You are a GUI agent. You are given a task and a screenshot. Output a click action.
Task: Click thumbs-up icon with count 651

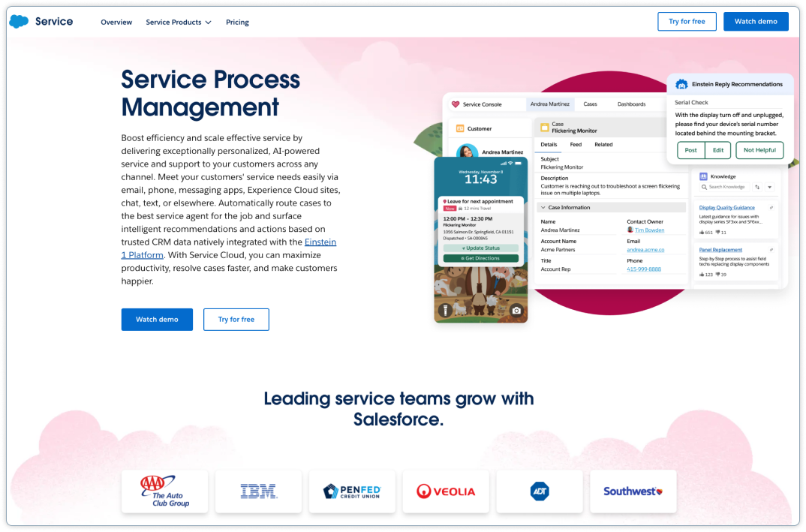[702, 233]
